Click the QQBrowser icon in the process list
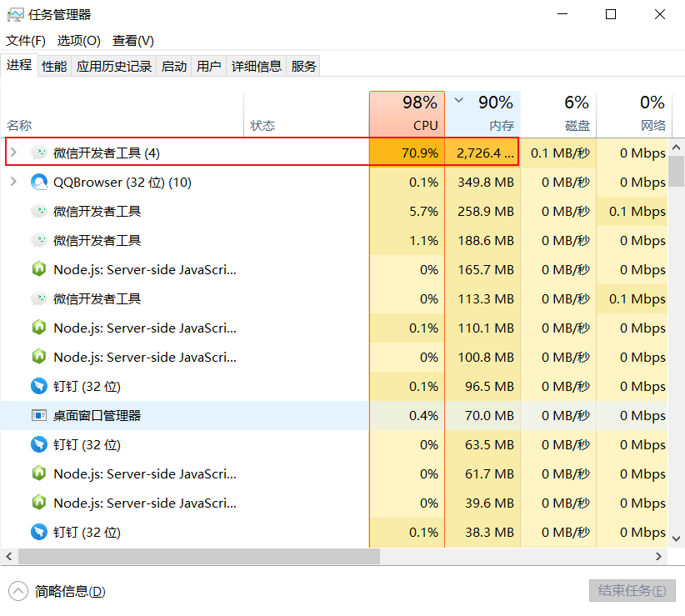685x616 pixels. point(39,182)
